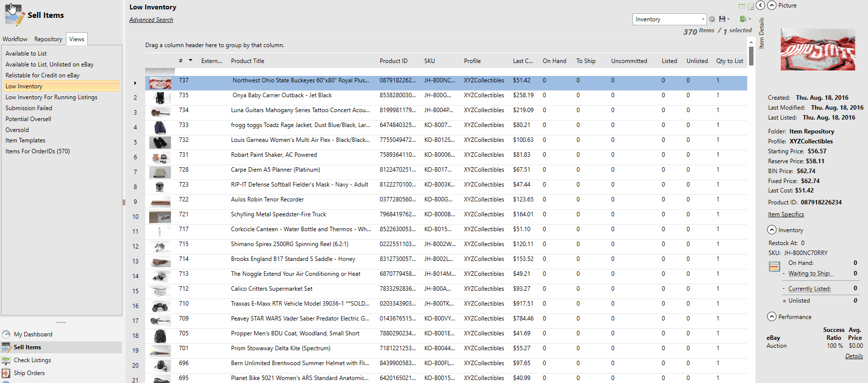Click the Currently Listed link

[x=810, y=289]
